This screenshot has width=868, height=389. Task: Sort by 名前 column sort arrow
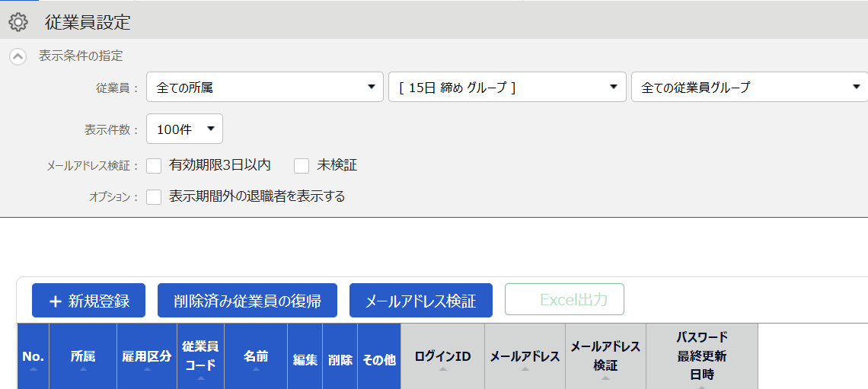pos(256,368)
